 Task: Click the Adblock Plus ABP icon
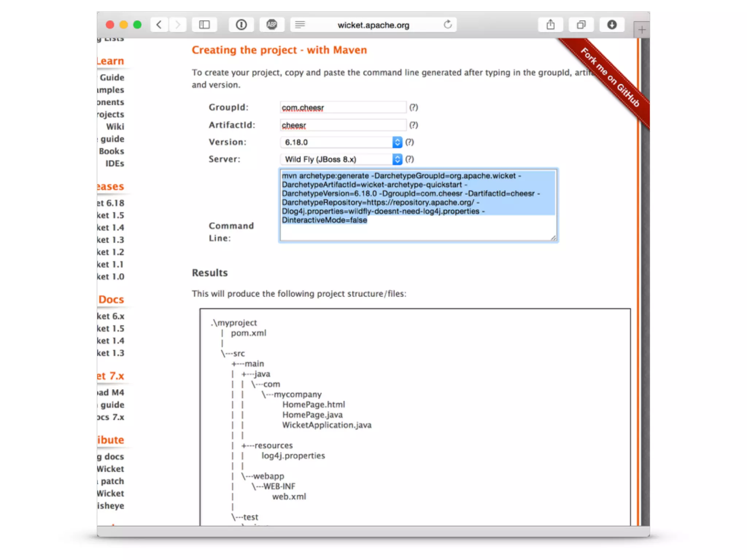[272, 25]
